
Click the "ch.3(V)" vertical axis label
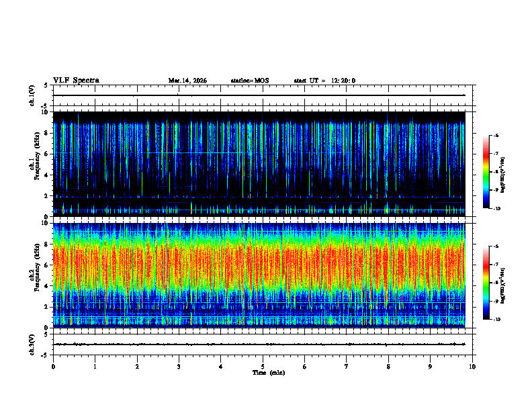[x=32, y=345]
